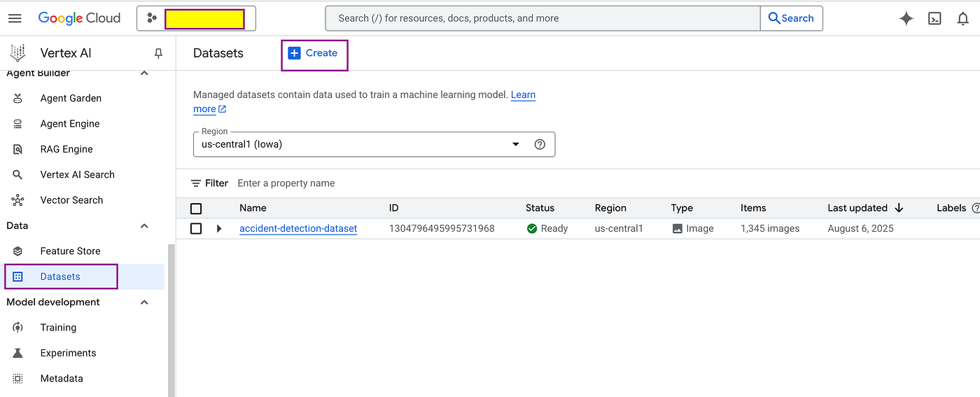Click the '1,345 images' cell
980x397 pixels.
coord(770,228)
